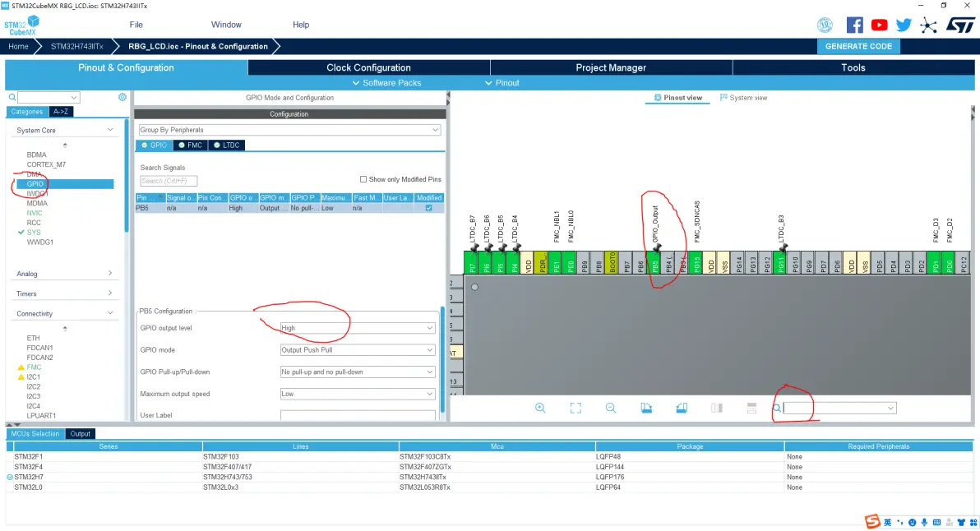The height and width of the screenshot is (531, 980).
Task: Open the Window menu
Action: (x=226, y=25)
